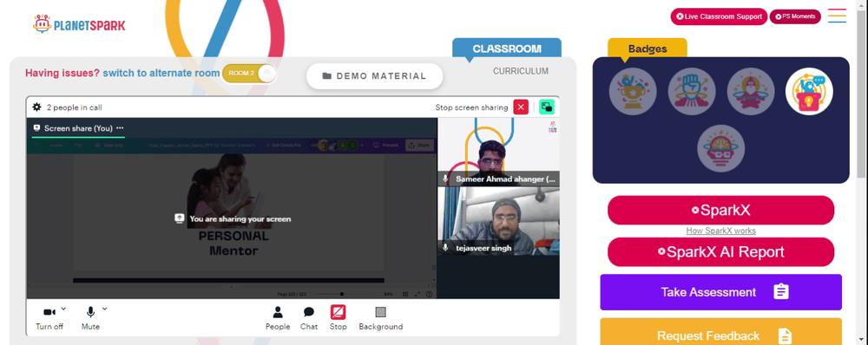Expand microphone options chevron

[105, 309]
